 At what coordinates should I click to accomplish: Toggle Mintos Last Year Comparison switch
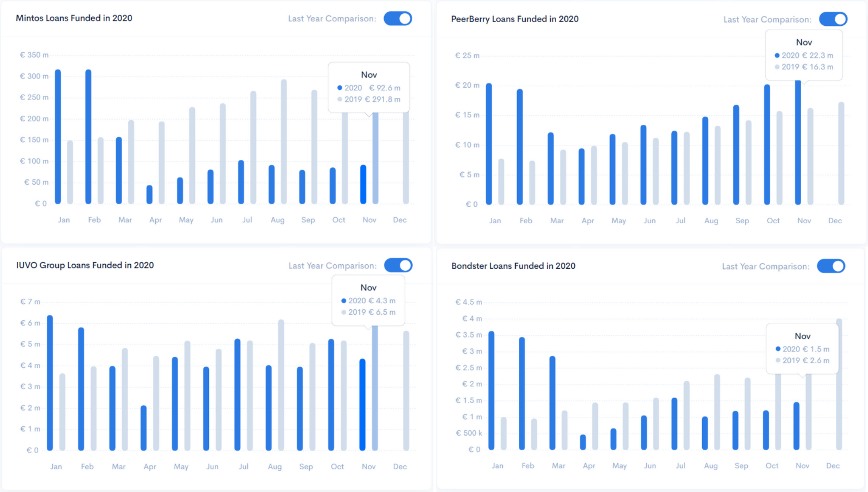(397, 19)
